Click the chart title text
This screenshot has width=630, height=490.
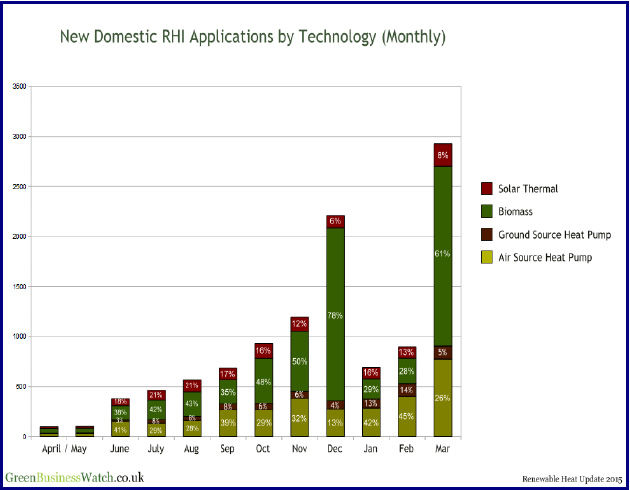252,37
